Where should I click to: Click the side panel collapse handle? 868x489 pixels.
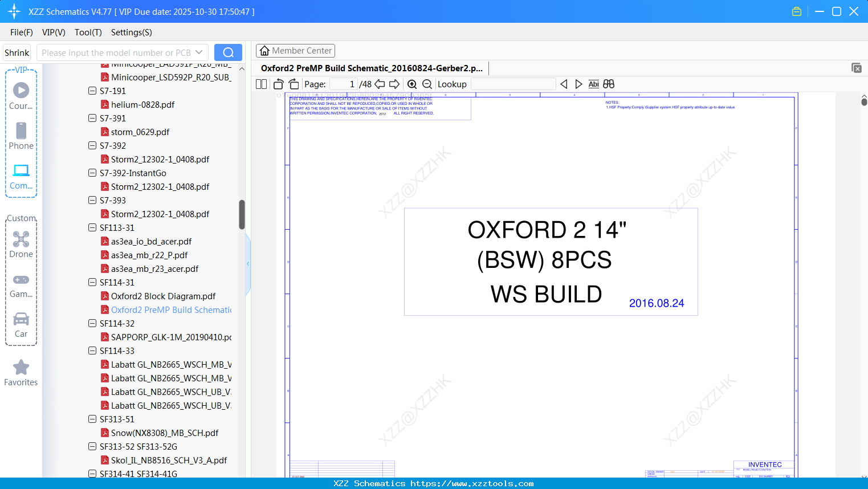[x=248, y=263]
